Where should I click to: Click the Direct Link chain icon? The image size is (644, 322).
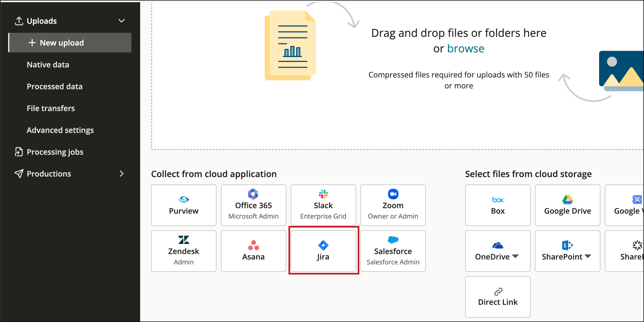[498, 292]
